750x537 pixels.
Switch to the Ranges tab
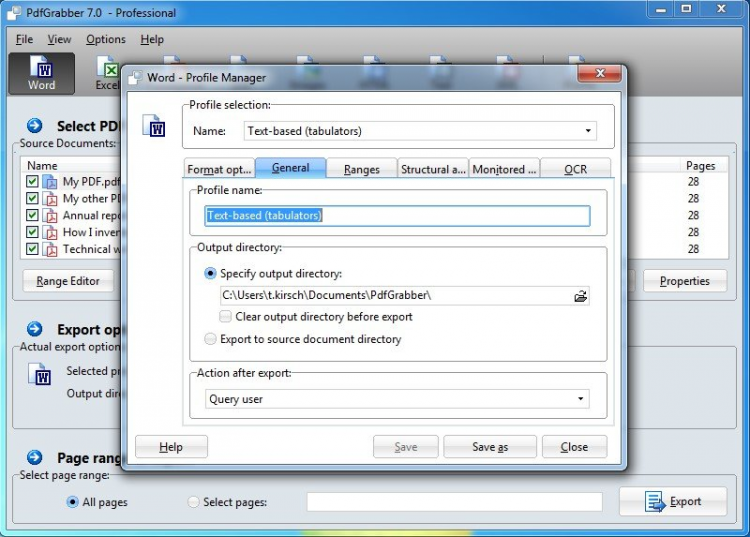[x=362, y=169]
